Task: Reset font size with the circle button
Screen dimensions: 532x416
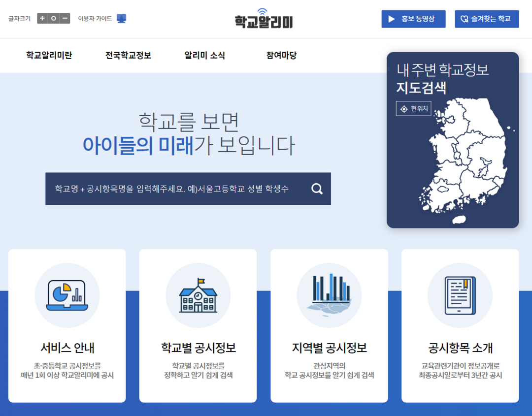Action: pos(53,19)
